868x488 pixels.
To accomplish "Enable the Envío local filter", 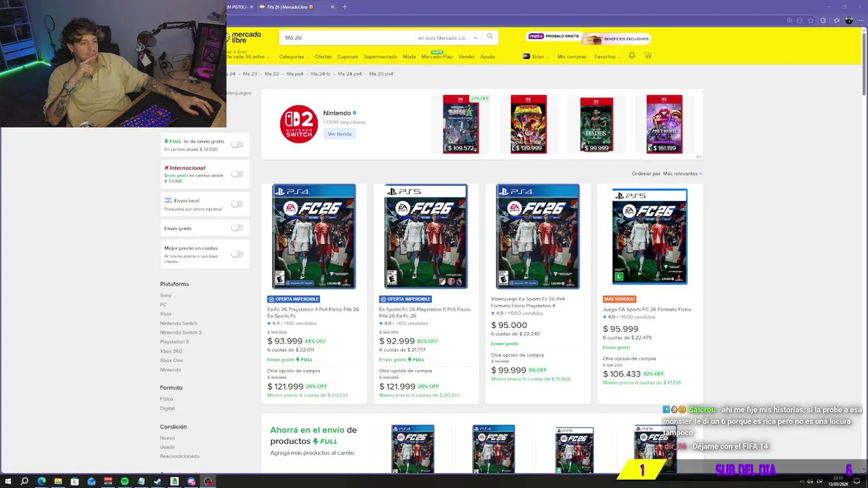I will (237, 204).
